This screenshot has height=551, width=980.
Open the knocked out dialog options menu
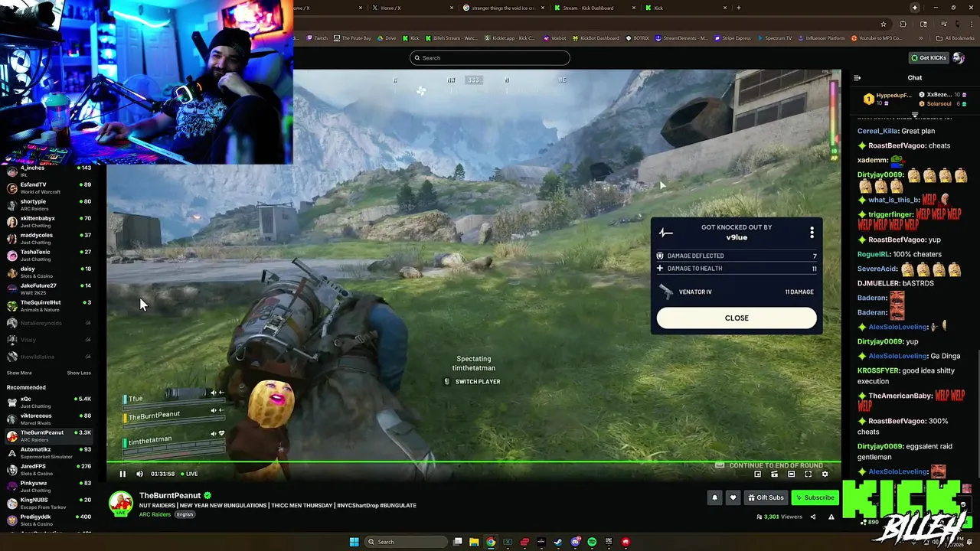click(812, 232)
